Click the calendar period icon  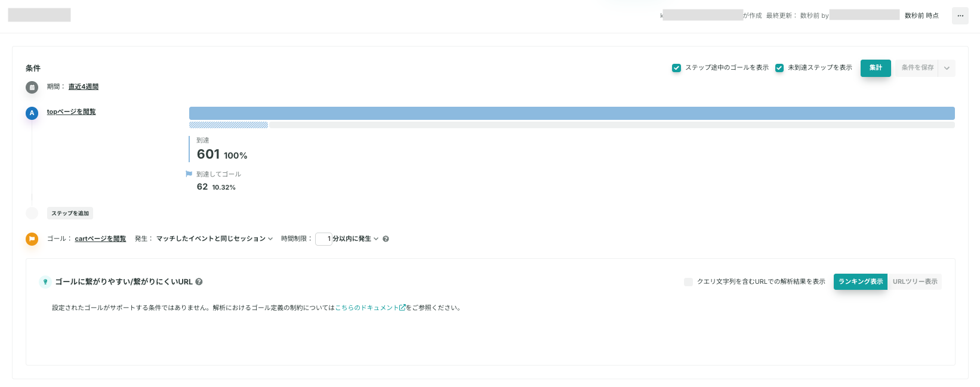point(32,87)
